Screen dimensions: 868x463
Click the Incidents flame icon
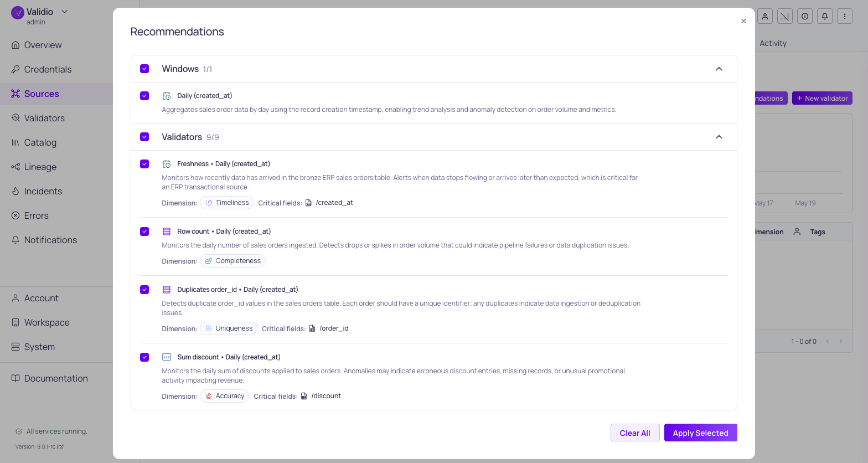click(15, 191)
